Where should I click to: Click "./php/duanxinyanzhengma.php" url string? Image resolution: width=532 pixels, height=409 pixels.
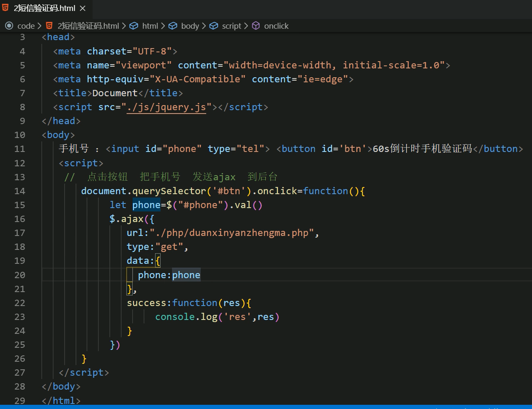232,233
